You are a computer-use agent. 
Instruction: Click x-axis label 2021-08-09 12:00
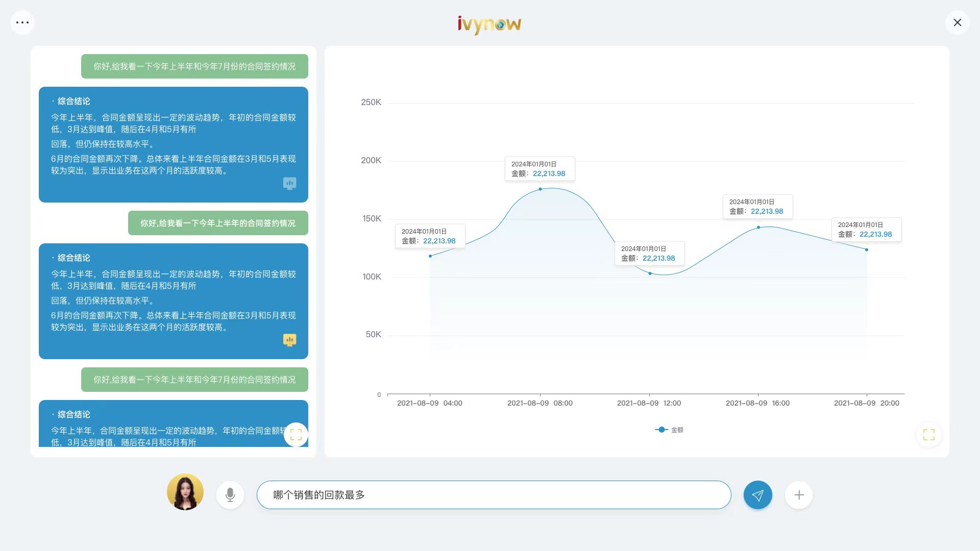click(x=649, y=403)
